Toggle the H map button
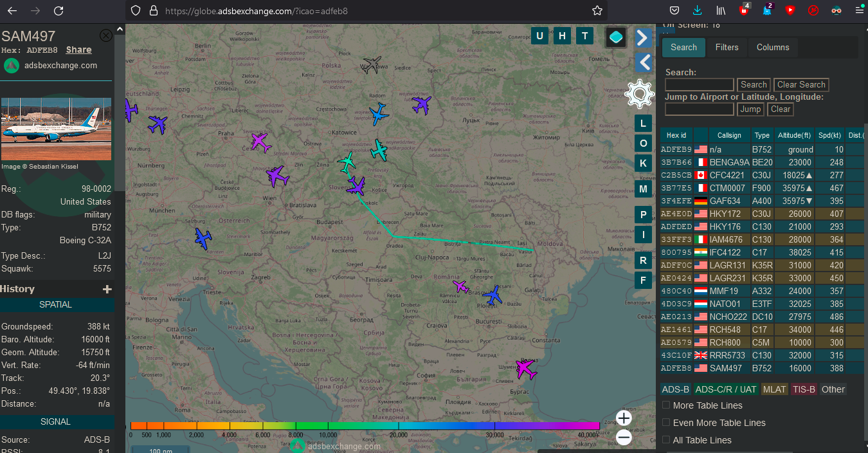Viewport: 868px width, 453px height. [x=562, y=36]
